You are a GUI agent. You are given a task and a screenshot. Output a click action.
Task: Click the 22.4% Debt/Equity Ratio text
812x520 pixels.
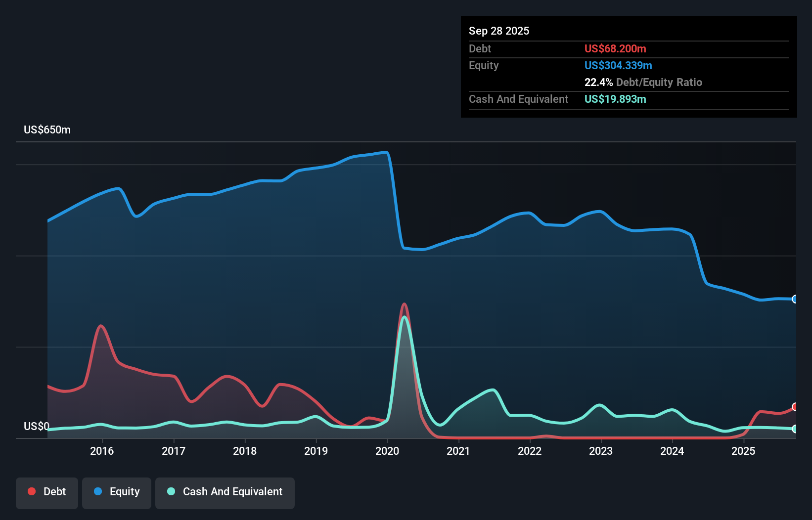pyautogui.click(x=643, y=82)
